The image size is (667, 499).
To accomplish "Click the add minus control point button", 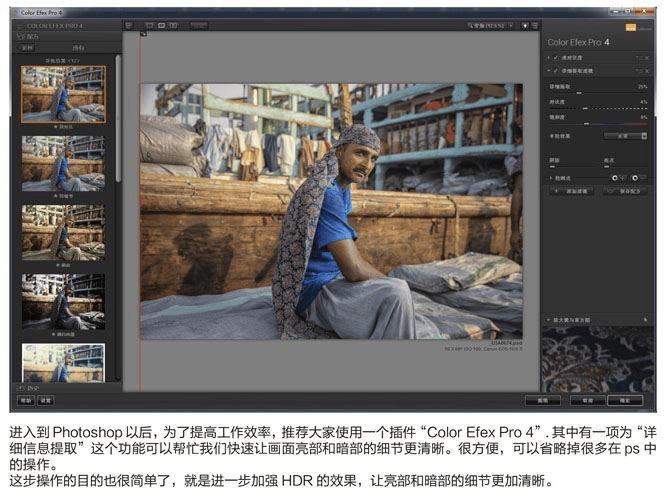I will tap(638, 178).
